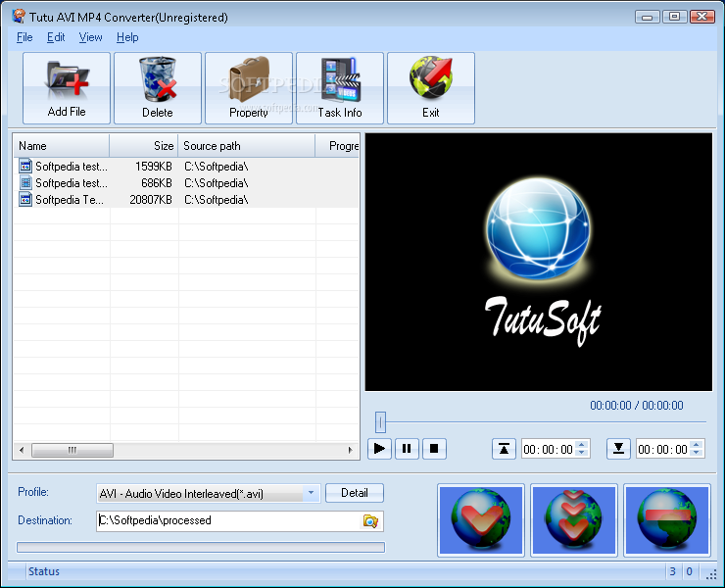Click the horizontal scrollbar thumb of file list
This screenshot has width=725, height=588.
pos(72,450)
